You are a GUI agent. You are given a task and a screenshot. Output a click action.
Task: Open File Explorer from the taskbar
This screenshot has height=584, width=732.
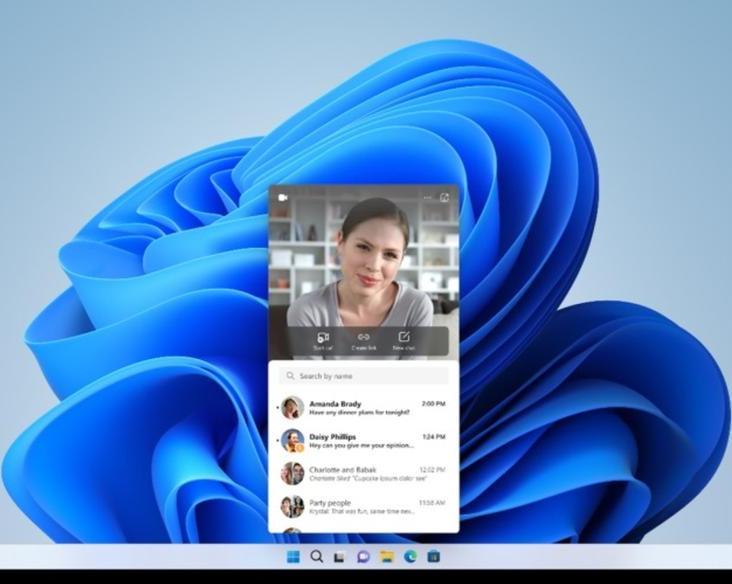tap(387, 556)
